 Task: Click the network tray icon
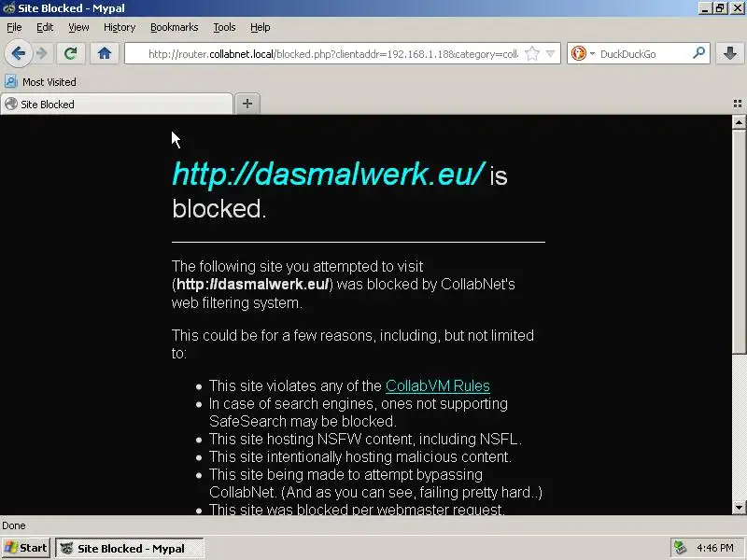pyautogui.click(x=681, y=548)
